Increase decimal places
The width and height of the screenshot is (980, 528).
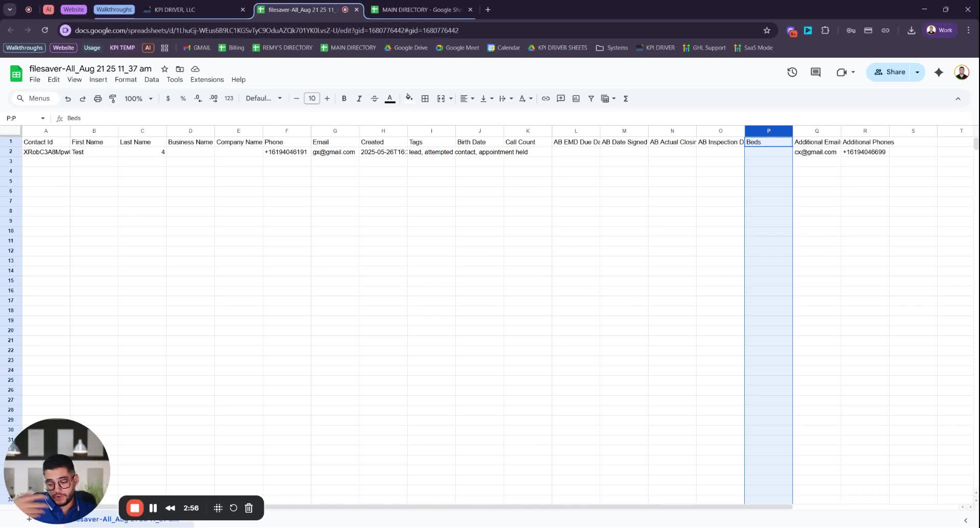tap(213, 99)
